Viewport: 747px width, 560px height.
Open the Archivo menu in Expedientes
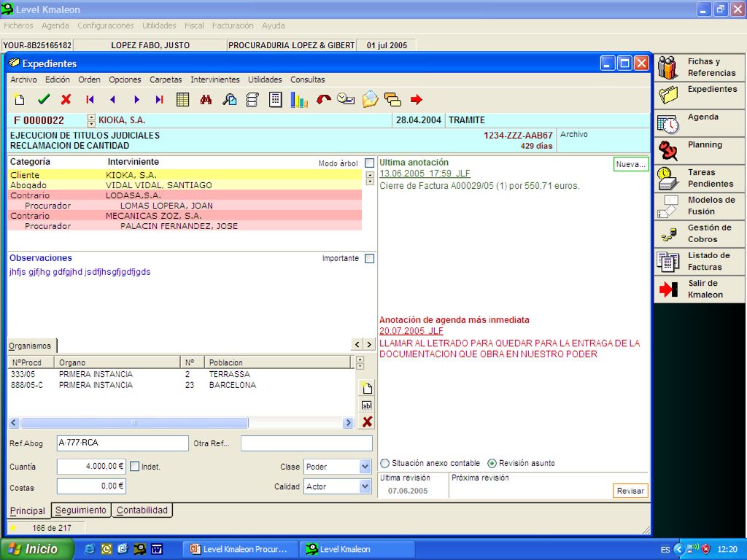(x=23, y=79)
